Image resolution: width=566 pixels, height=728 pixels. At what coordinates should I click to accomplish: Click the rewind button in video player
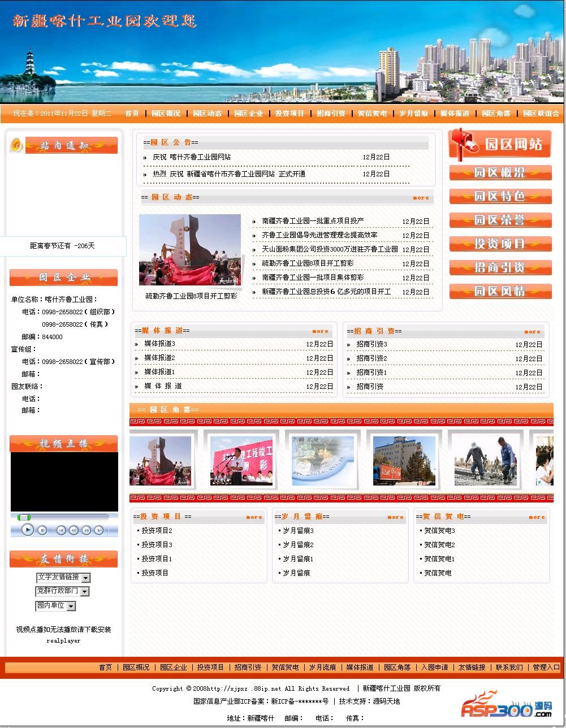pos(74,530)
